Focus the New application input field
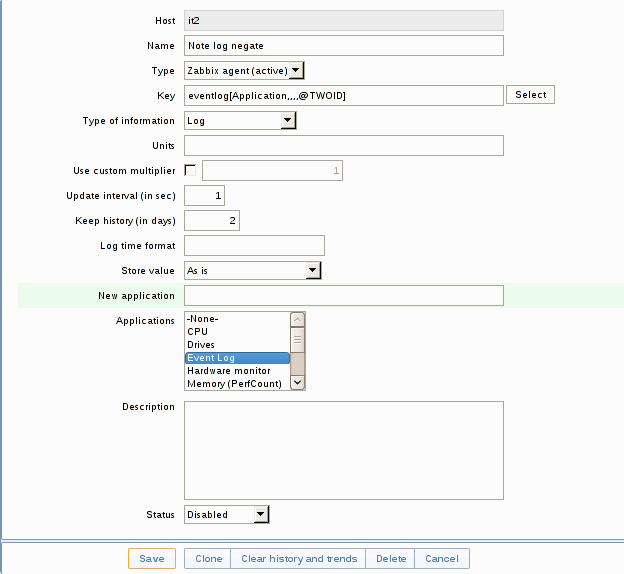The image size is (624, 574). pos(343,295)
